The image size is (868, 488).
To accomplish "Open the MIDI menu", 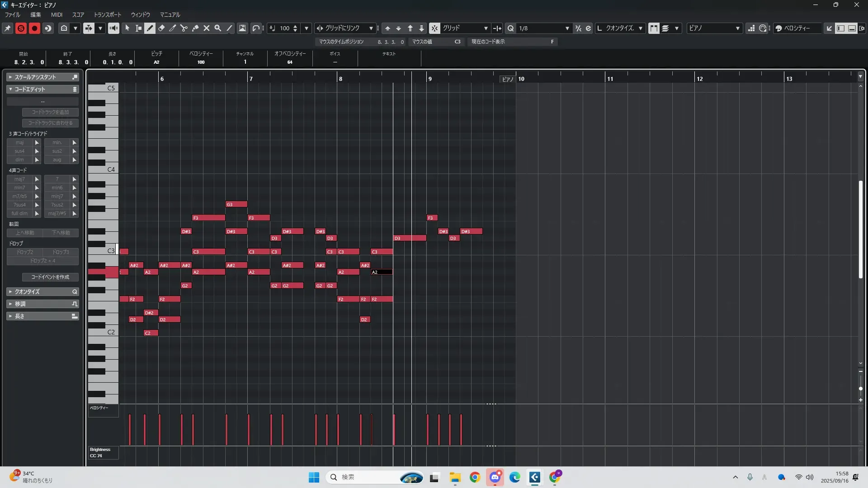I will 57,14.
